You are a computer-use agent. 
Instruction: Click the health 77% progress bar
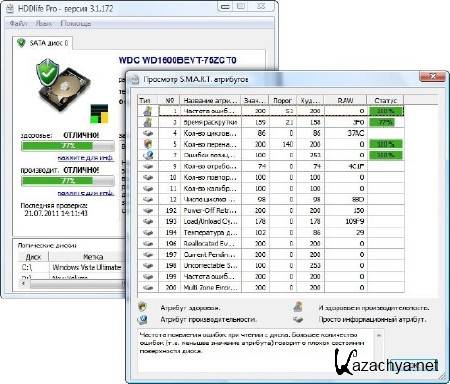click(68, 146)
